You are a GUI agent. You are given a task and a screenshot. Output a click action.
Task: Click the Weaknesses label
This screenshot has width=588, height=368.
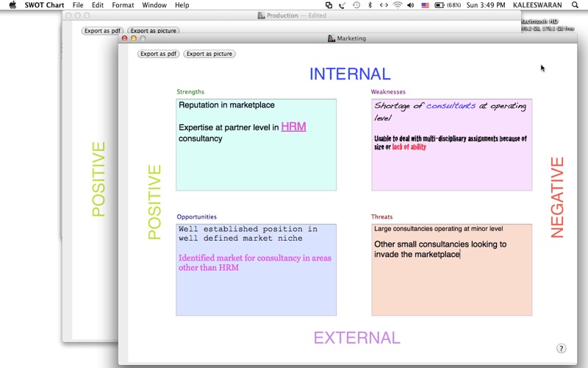coord(388,91)
